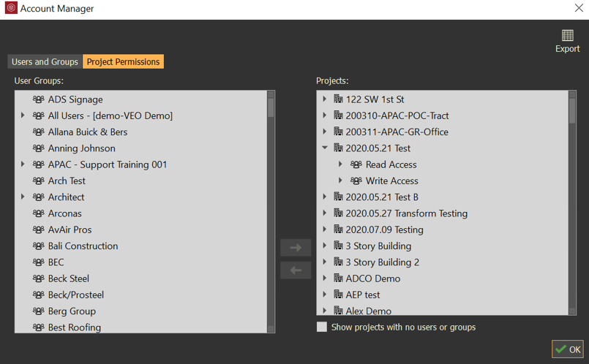Select Bali Construction user group
Screen dimensions: 589x364
click(x=83, y=246)
